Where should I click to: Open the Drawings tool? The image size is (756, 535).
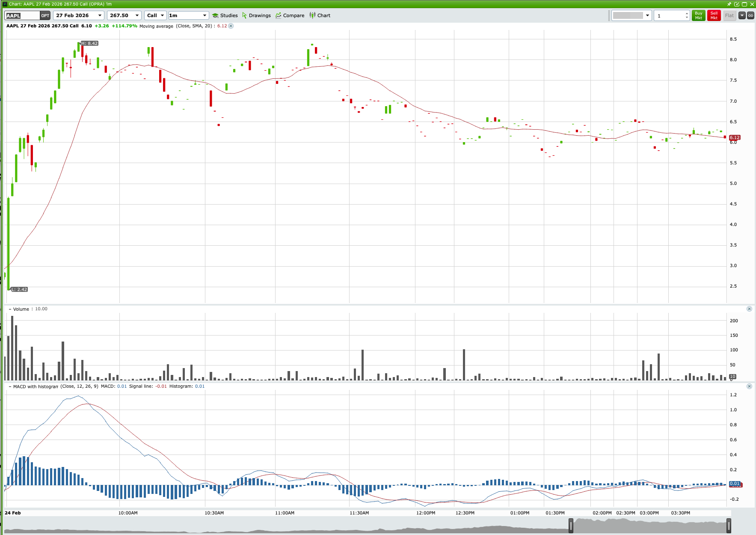click(257, 15)
